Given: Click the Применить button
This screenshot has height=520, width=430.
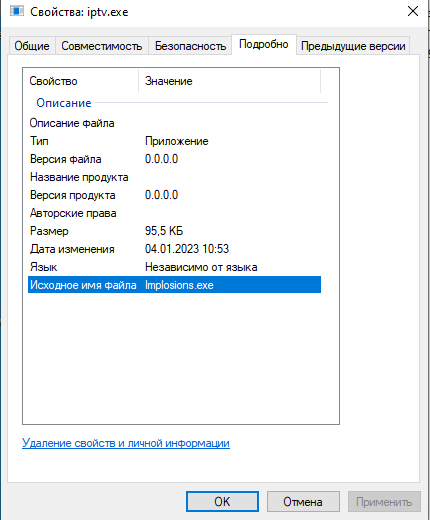Looking at the screenshot, I should click(x=384, y=501).
